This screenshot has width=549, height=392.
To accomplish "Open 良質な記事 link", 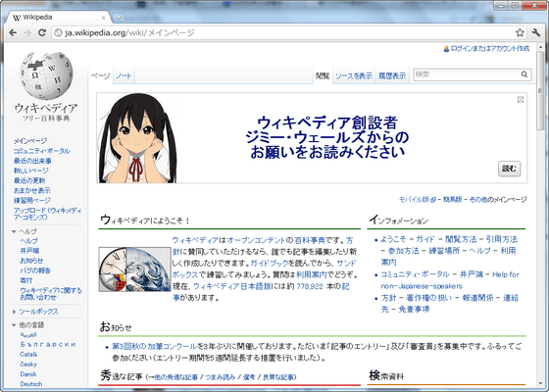I will [x=279, y=377].
